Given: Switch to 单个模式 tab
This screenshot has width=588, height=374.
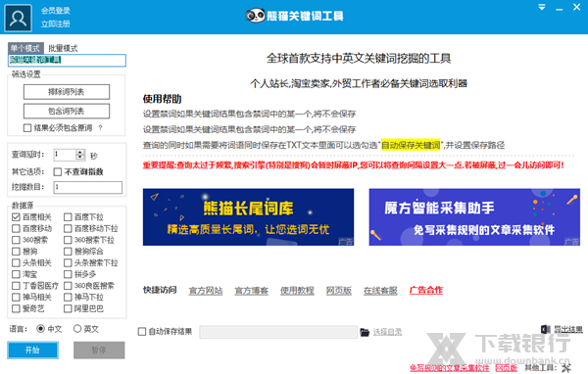Looking at the screenshot, I should click(25, 48).
